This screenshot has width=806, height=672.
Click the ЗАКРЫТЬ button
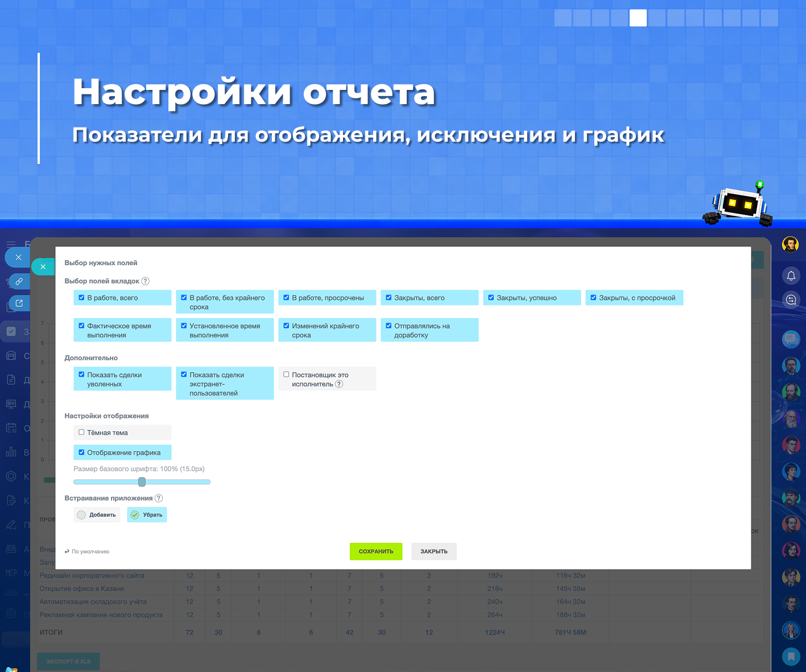tap(434, 551)
